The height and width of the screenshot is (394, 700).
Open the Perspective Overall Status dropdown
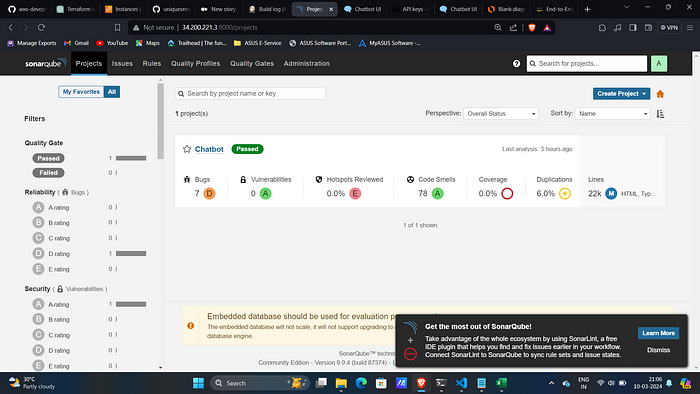point(501,113)
